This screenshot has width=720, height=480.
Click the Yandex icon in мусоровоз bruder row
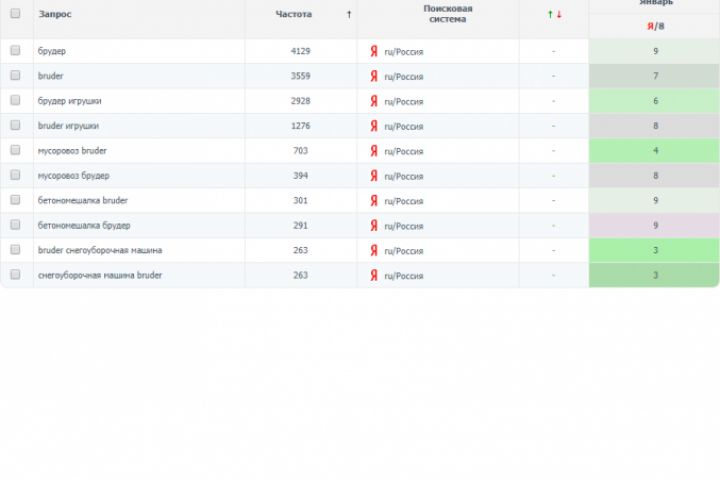374,151
